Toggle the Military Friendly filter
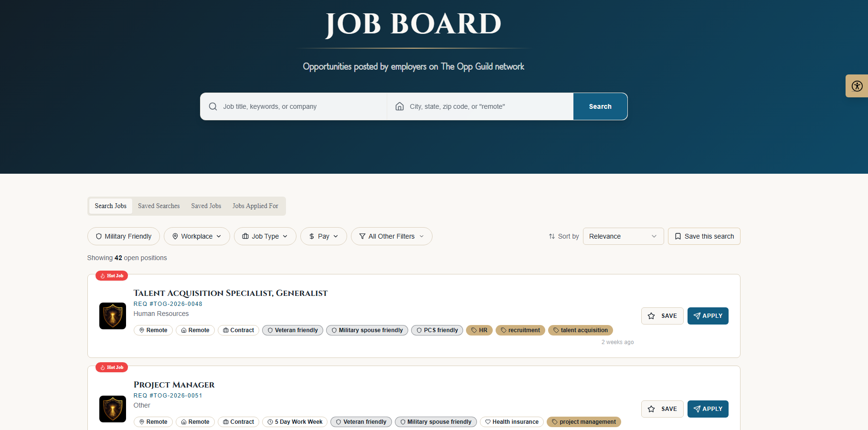Viewport: 868px width, 430px height. [x=124, y=236]
